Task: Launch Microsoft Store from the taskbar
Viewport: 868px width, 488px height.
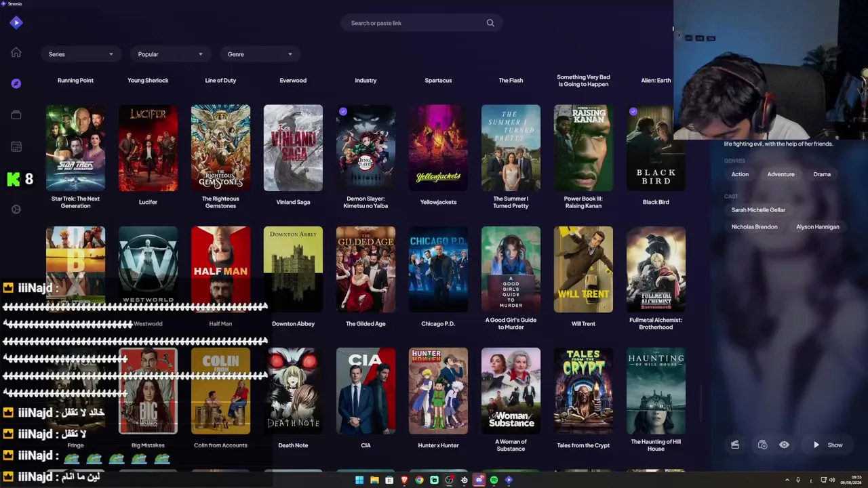Action: 389,480
